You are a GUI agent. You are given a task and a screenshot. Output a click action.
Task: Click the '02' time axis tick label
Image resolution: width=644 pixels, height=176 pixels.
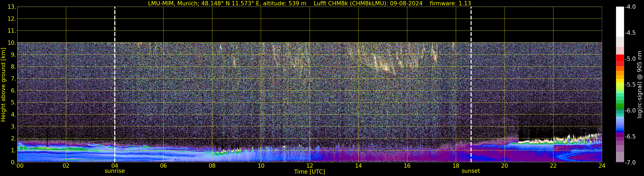click(66, 166)
